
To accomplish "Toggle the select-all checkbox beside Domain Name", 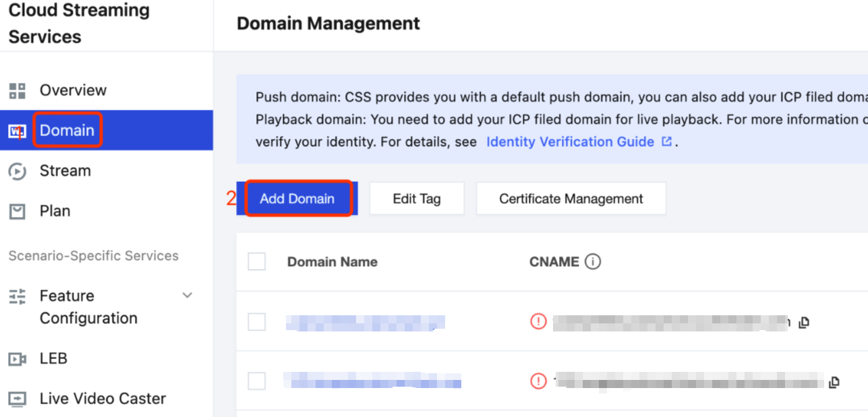I will click(257, 261).
